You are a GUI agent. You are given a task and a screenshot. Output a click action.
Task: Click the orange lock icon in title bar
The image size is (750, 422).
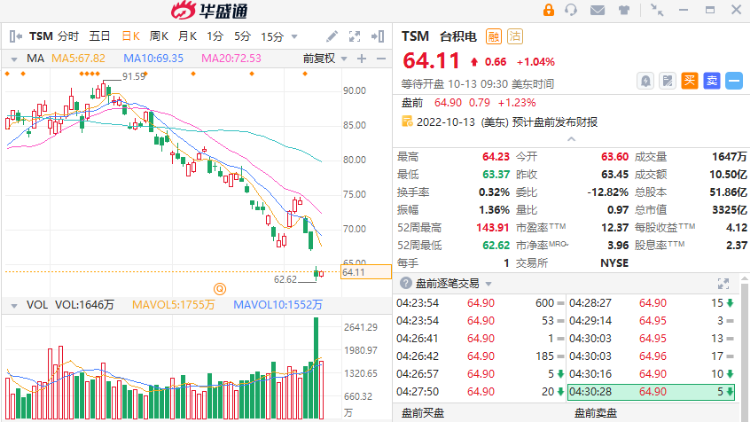coord(548,10)
